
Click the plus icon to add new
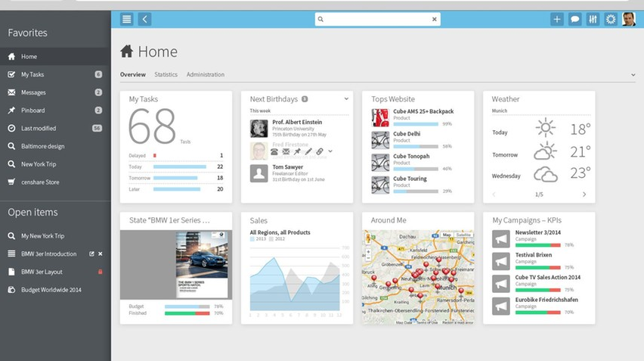(x=557, y=19)
